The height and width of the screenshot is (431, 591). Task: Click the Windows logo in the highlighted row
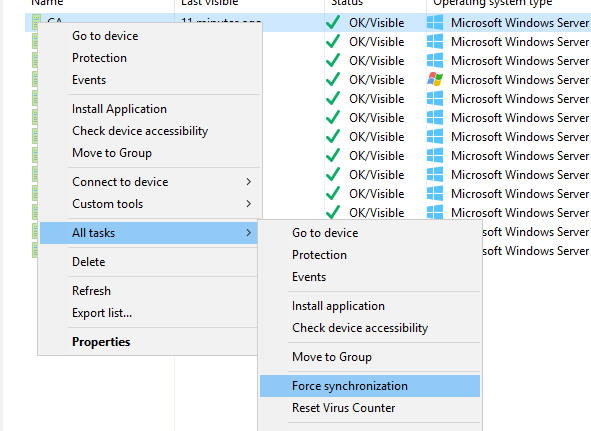435,23
